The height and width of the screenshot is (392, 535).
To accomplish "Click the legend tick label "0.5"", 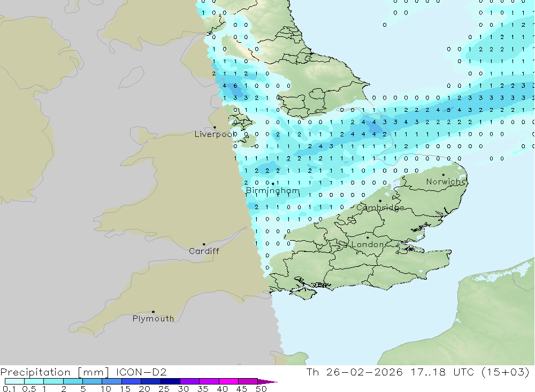I will (x=29, y=389).
